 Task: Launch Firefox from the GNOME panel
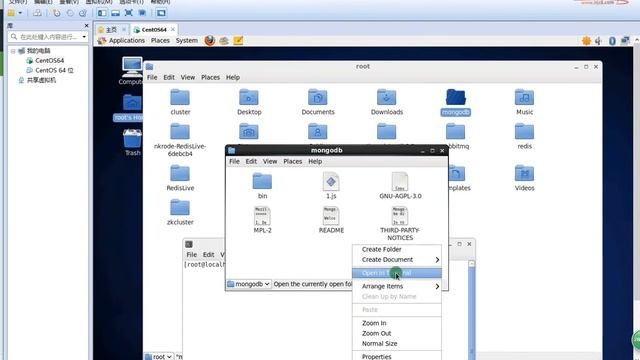[210, 40]
